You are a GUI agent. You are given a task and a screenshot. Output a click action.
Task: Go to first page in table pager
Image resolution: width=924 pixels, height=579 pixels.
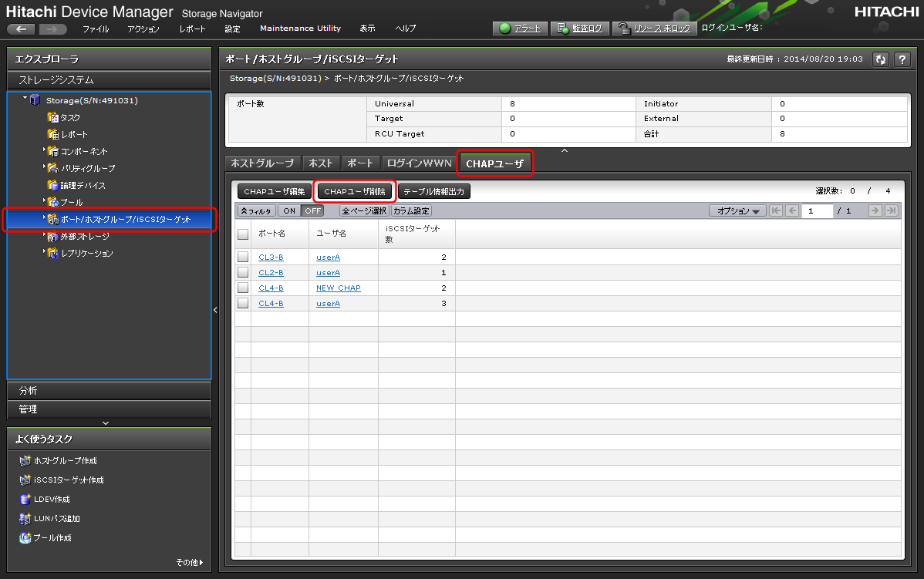tap(776, 211)
